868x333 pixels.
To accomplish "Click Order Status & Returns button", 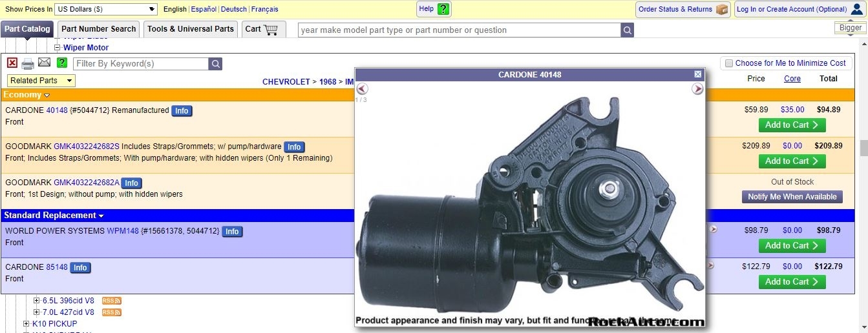I will [x=683, y=9].
